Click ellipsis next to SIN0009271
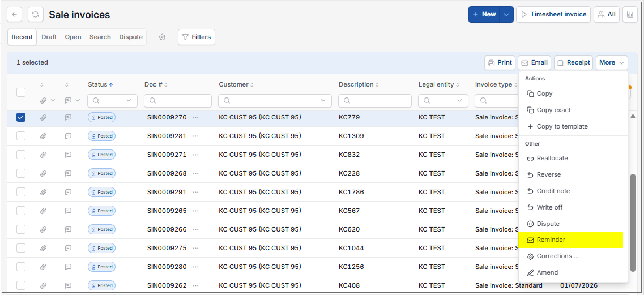 point(195,155)
